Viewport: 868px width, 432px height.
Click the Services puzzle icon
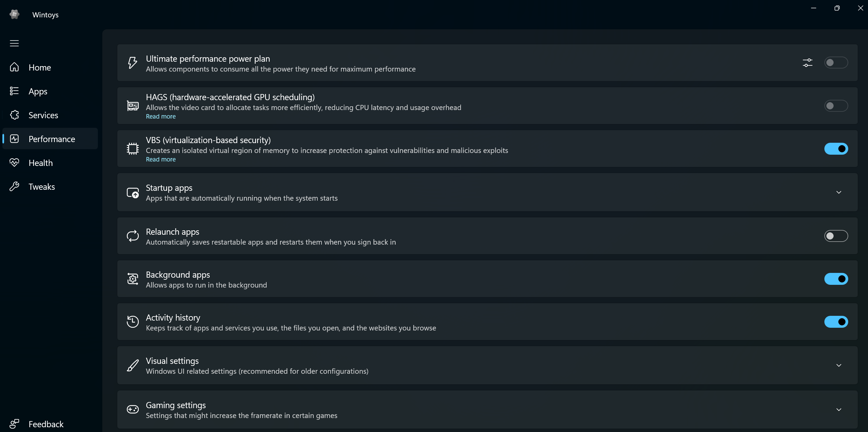coord(14,115)
